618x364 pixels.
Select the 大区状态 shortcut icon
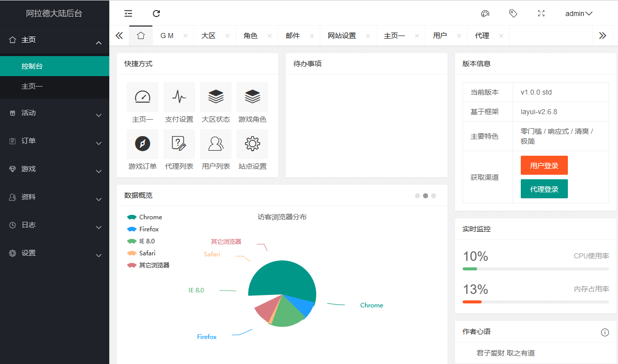[216, 97]
